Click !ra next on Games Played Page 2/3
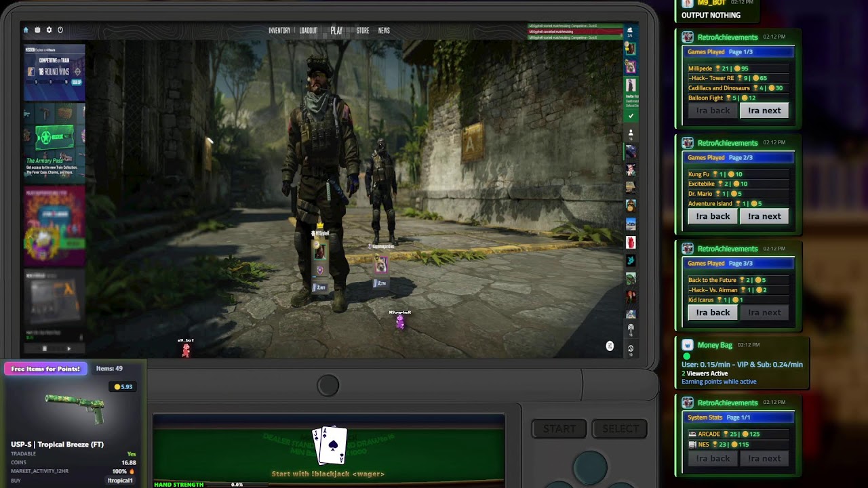The height and width of the screenshot is (488, 868). [x=764, y=216]
